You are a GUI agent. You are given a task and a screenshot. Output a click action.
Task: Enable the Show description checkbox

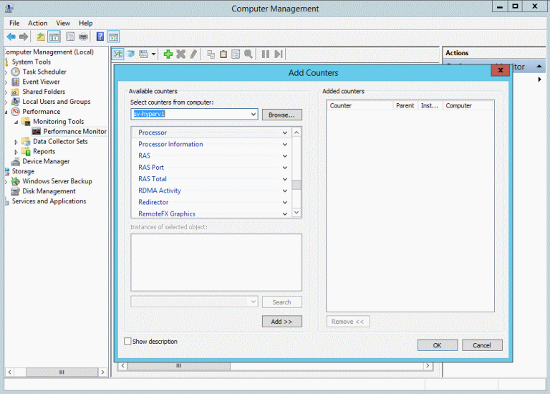128,341
